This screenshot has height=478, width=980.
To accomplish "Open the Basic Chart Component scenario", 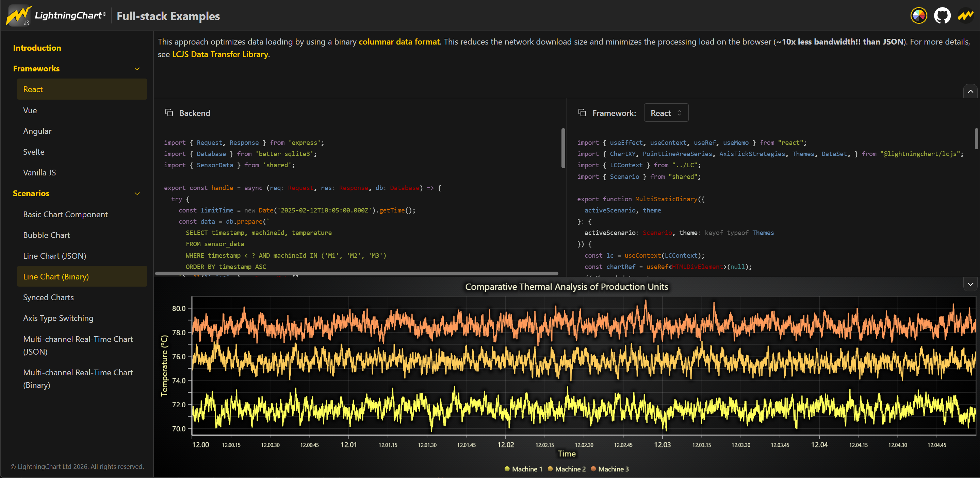I will (82, 214).
